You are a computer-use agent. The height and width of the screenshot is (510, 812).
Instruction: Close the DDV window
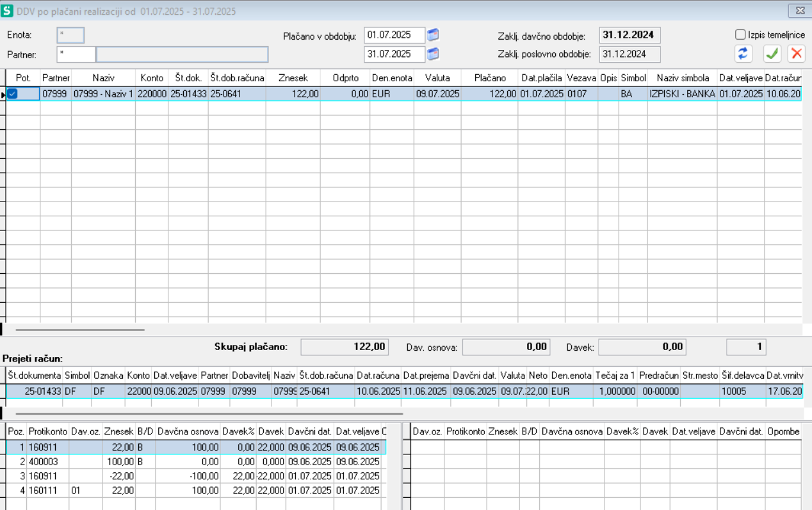(799, 11)
